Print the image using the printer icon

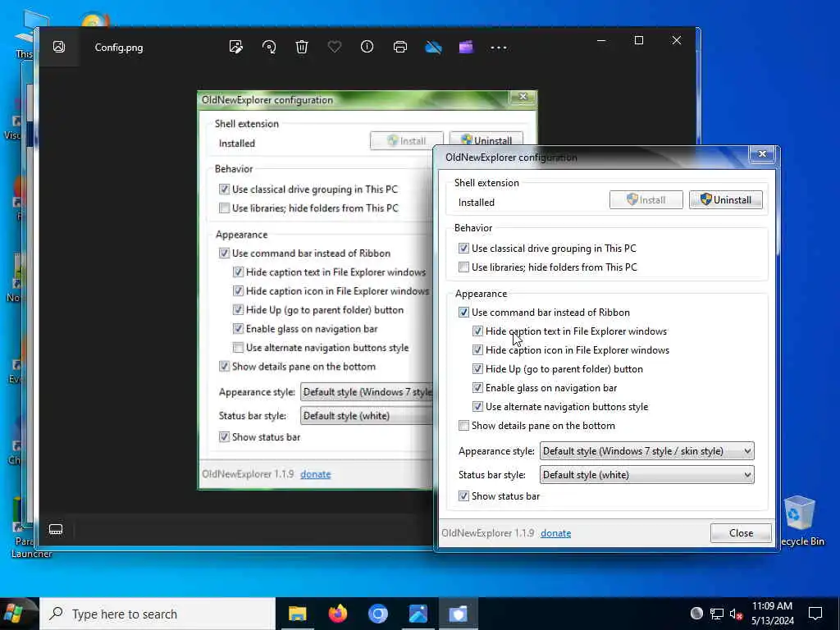(x=400, y=47)
